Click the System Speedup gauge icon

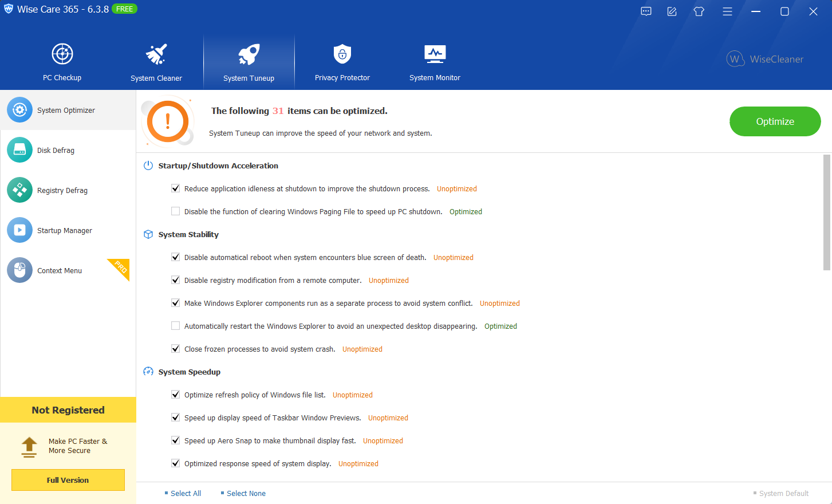[148, 372]
